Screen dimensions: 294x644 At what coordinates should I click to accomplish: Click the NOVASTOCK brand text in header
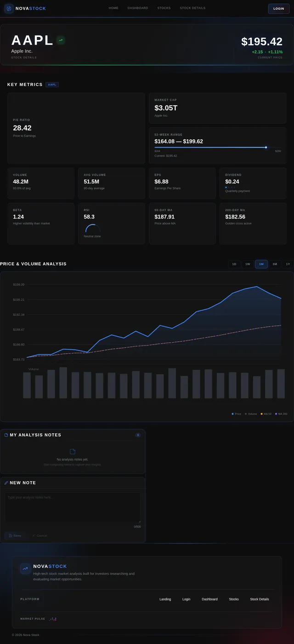(31, 9)
